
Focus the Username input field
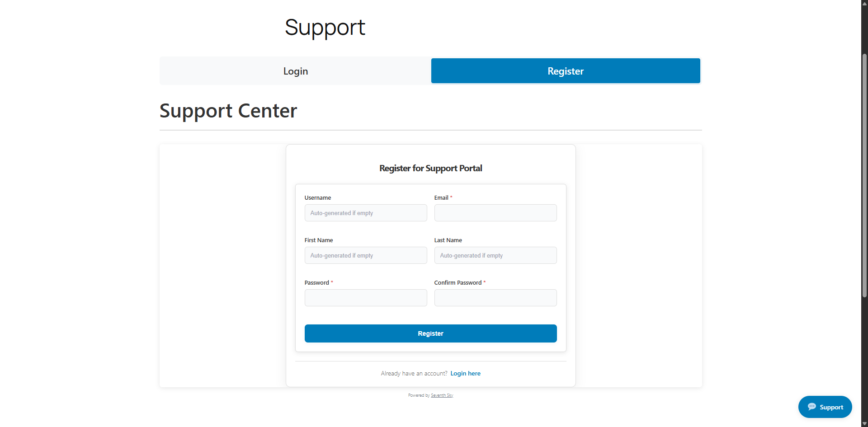(365, 213)
